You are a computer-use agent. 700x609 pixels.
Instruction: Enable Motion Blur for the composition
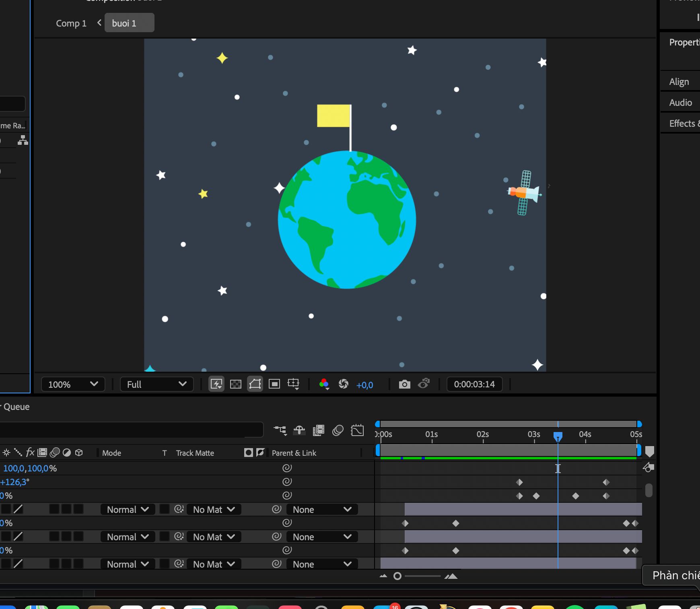click(338, 430)
